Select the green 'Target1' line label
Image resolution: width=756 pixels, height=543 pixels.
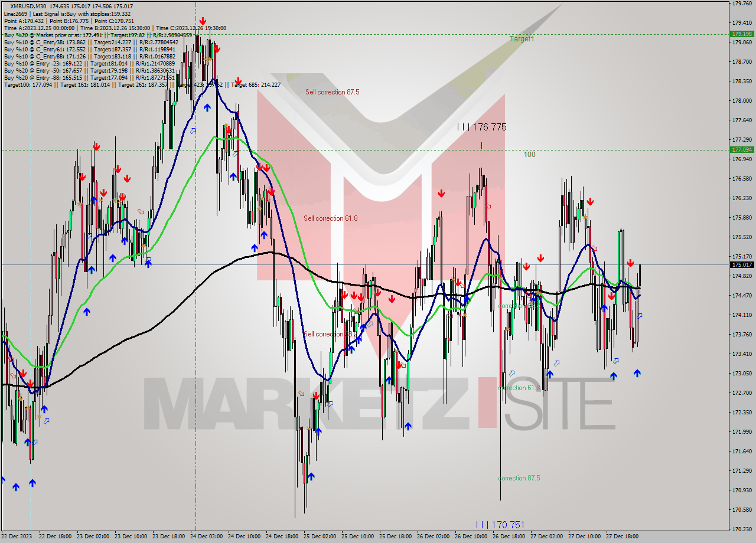[522, 39]
